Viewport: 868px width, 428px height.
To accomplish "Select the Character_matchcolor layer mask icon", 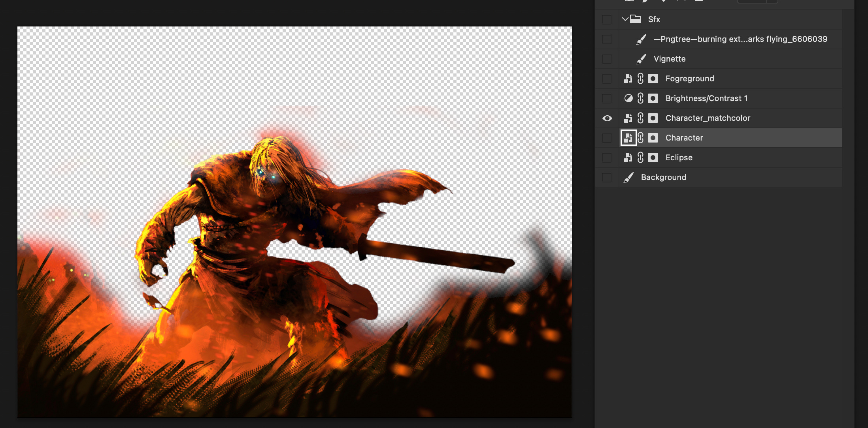I will coord(653,118).
